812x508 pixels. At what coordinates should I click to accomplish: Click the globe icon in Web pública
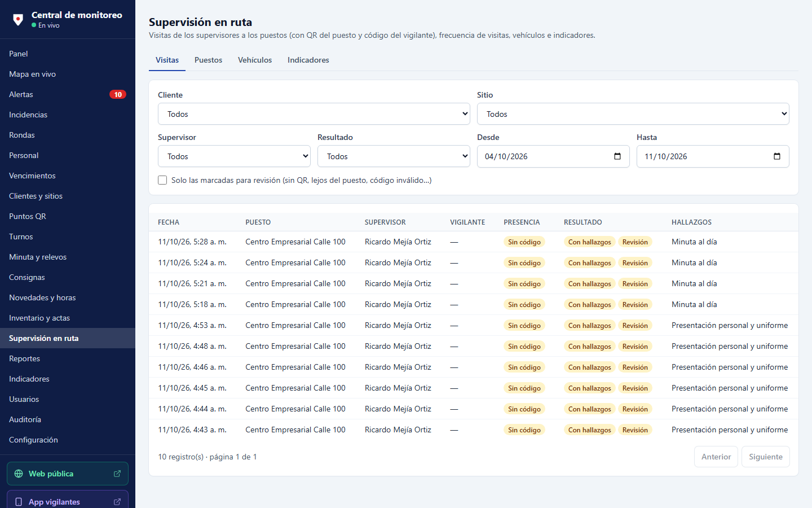19,474
